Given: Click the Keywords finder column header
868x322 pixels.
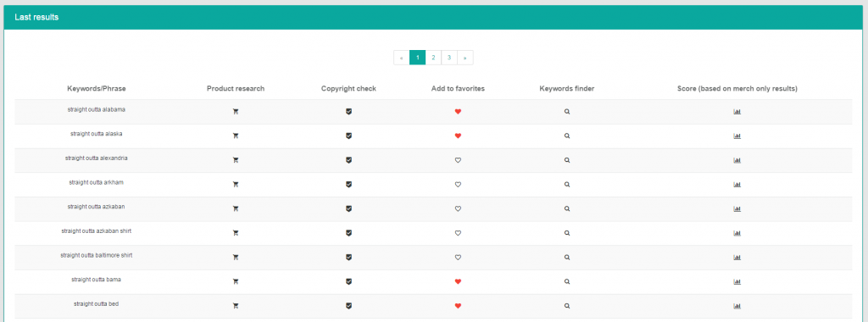Looking at the screenshot, I should click(x=567, y=88).
